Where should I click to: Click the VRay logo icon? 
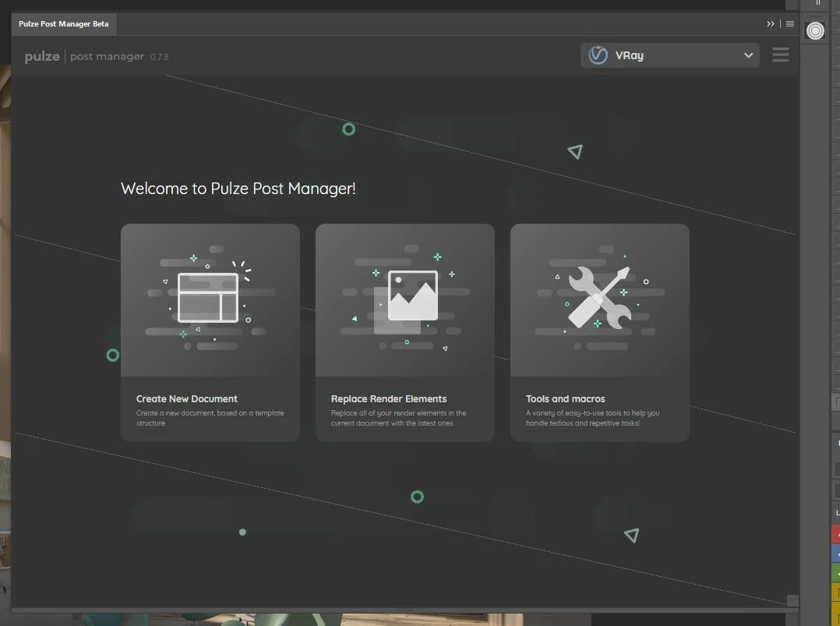[x=598, y=55]
